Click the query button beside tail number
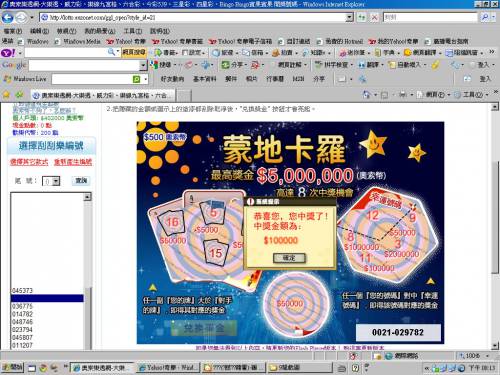This screenshot has height=375, width=500. coord(81,181)
